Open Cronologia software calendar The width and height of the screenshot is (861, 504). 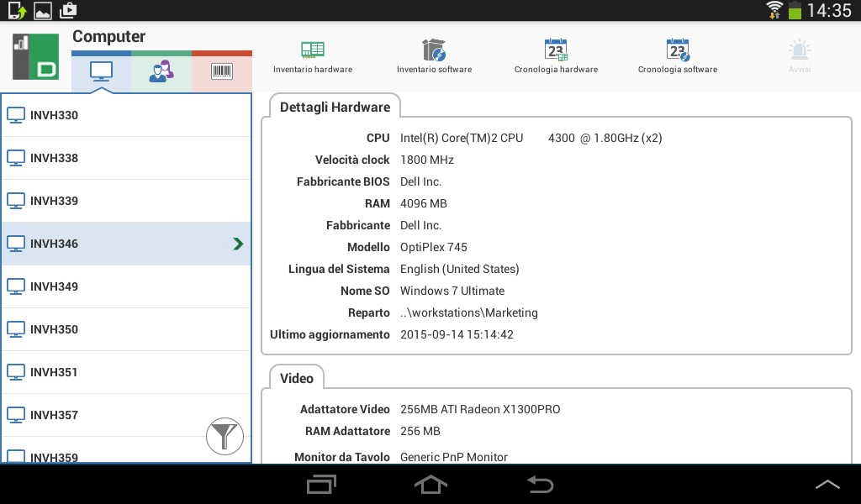pos(678,56)
